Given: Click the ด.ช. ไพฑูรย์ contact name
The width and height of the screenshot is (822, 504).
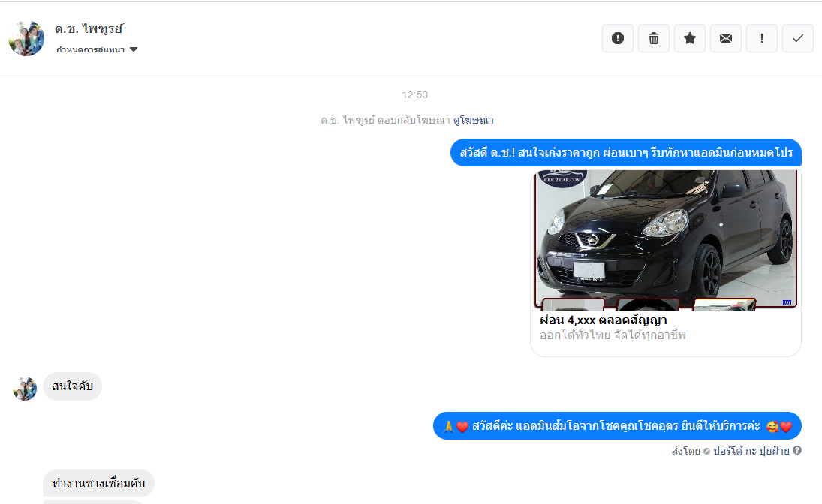Looking at the screenshot, I should [x=89, y=28].
